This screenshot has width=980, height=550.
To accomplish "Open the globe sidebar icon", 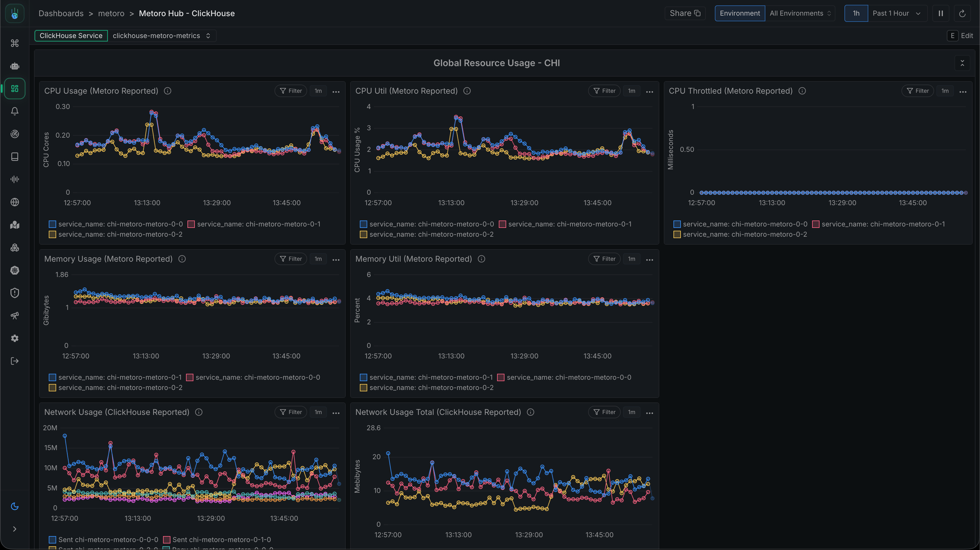I will (15, 202).
